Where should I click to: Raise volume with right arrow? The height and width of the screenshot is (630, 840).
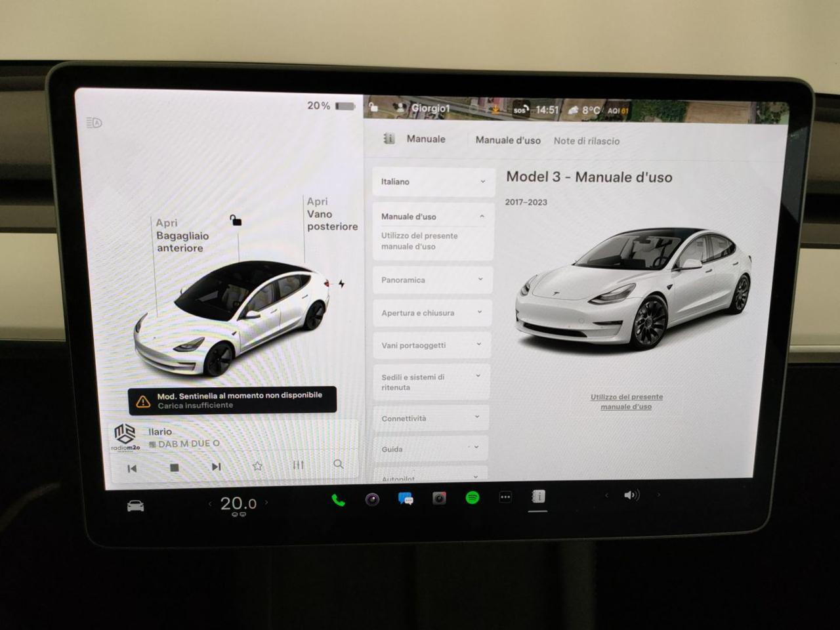coord(658,494)
